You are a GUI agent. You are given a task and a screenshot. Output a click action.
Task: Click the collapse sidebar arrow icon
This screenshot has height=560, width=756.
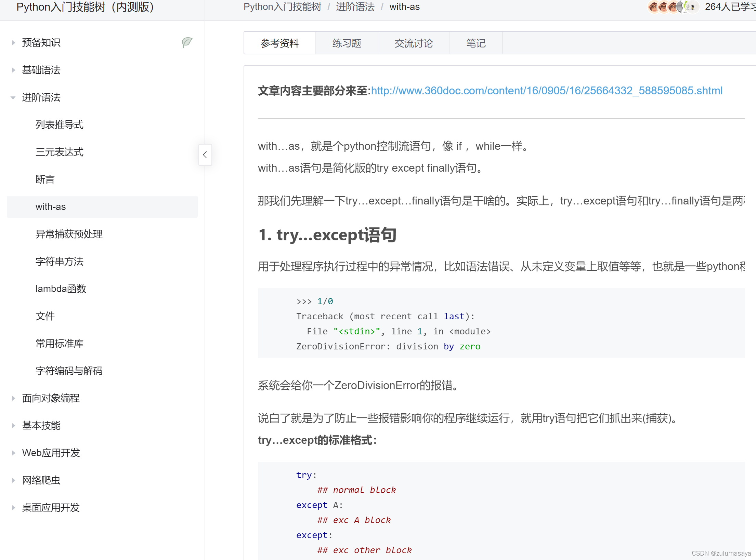tap(205, 154)
